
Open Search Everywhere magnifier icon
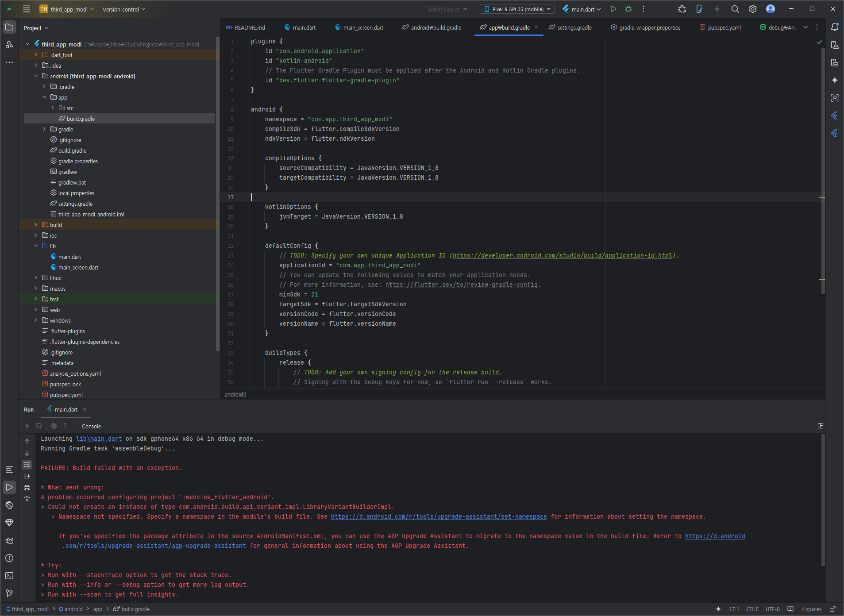click(735, 9)
